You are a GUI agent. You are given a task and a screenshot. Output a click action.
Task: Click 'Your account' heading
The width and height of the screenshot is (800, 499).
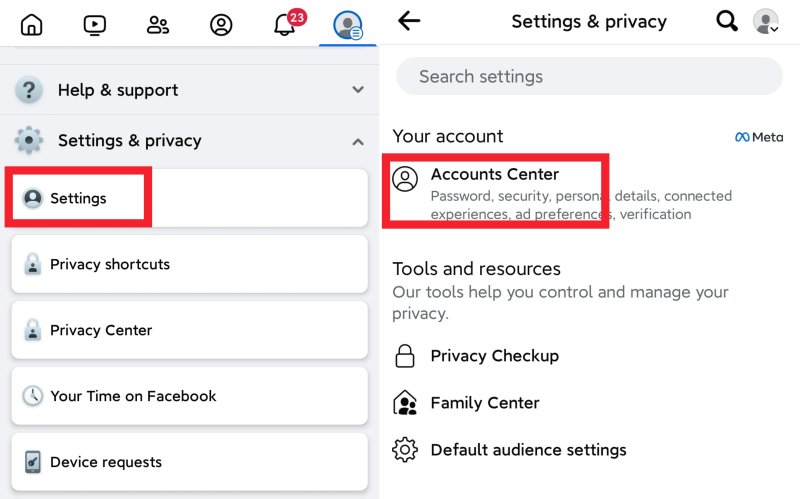[x=447, y=136]
